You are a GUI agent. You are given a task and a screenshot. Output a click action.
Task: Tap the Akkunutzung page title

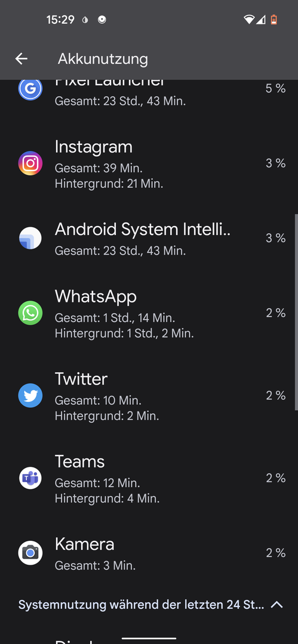click(103, 58)
